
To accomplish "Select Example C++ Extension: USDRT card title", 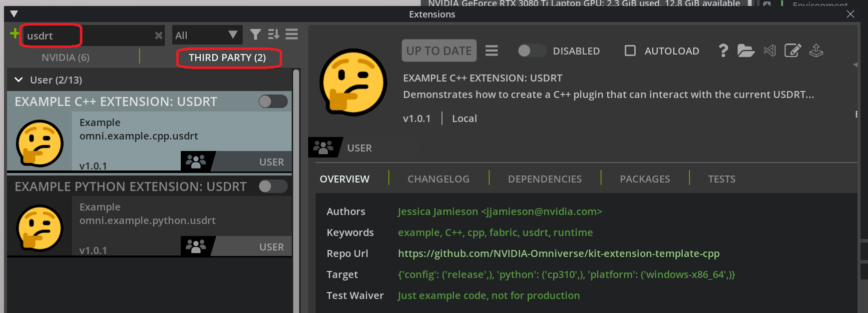I will point(116,101).
